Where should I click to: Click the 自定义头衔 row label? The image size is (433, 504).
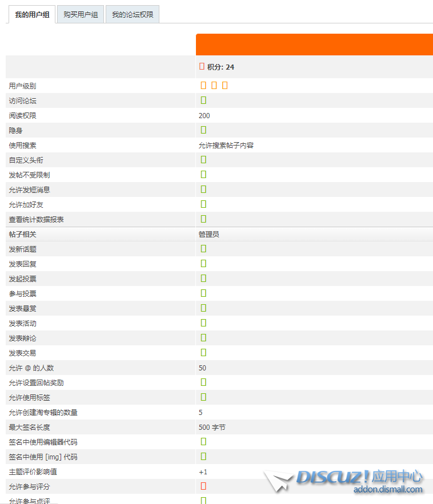(26, 160)
